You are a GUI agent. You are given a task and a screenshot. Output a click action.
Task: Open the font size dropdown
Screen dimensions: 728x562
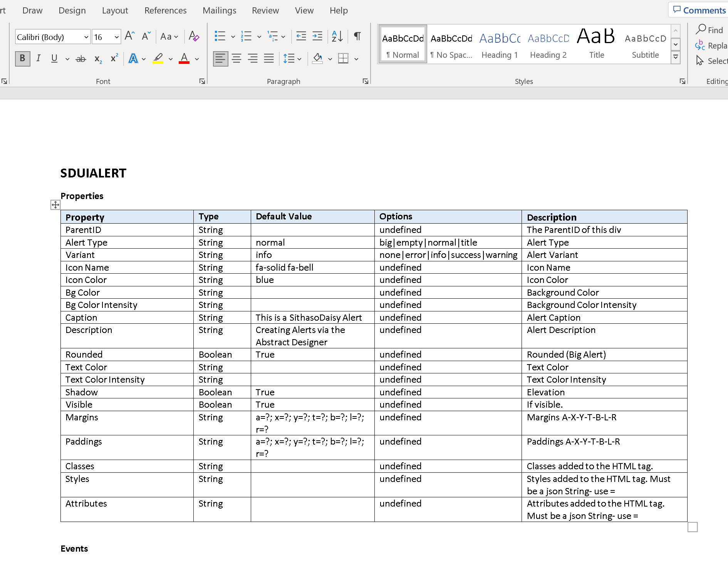click(x=116, y=37)
